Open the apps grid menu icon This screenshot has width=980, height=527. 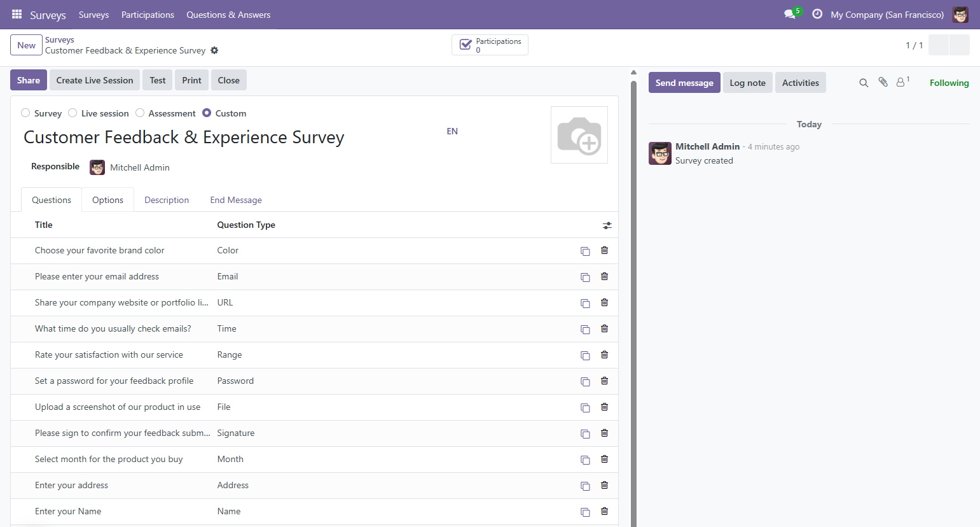(17, 14)
